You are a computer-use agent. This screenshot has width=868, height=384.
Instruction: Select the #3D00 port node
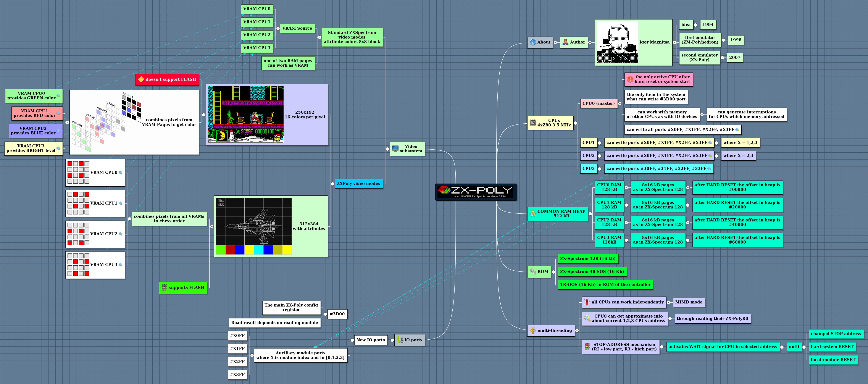(x=337, y=314)
